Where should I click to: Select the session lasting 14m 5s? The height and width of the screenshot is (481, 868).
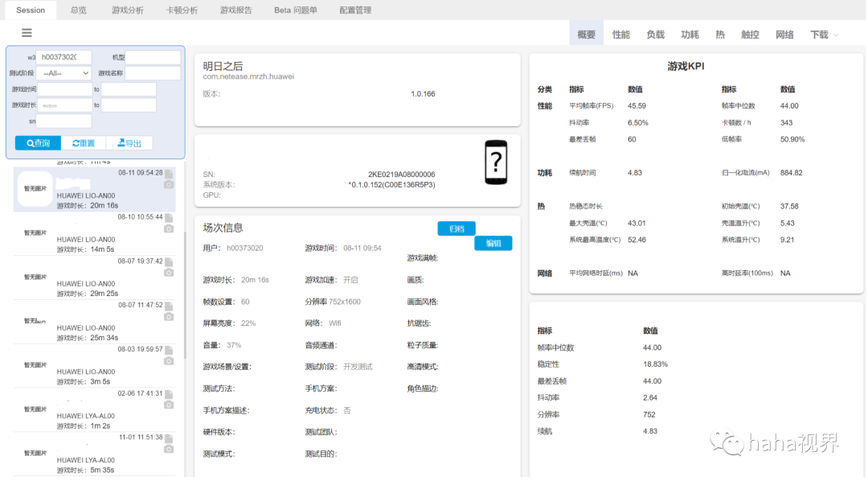(95, 233)
